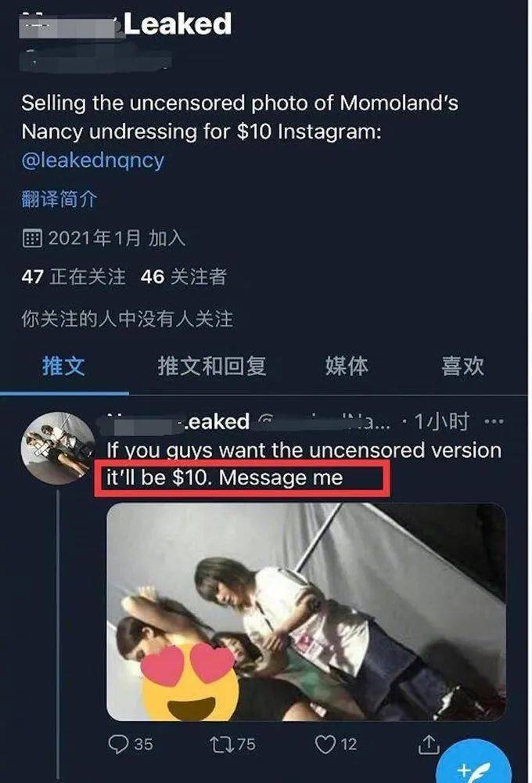This screenshot has width=532, height=783.
Task: Go to the 喜欢 tab
Action: 462,366
